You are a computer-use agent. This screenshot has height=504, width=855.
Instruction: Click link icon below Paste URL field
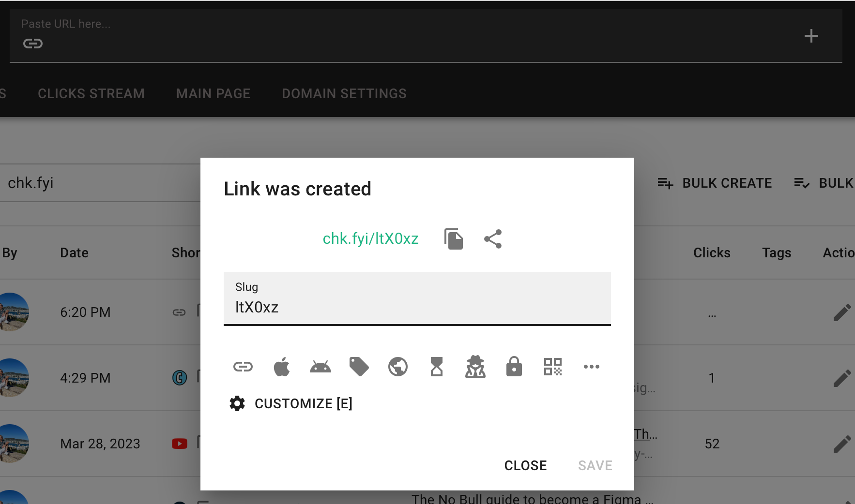pyautogui.click(x=33, y=44)
